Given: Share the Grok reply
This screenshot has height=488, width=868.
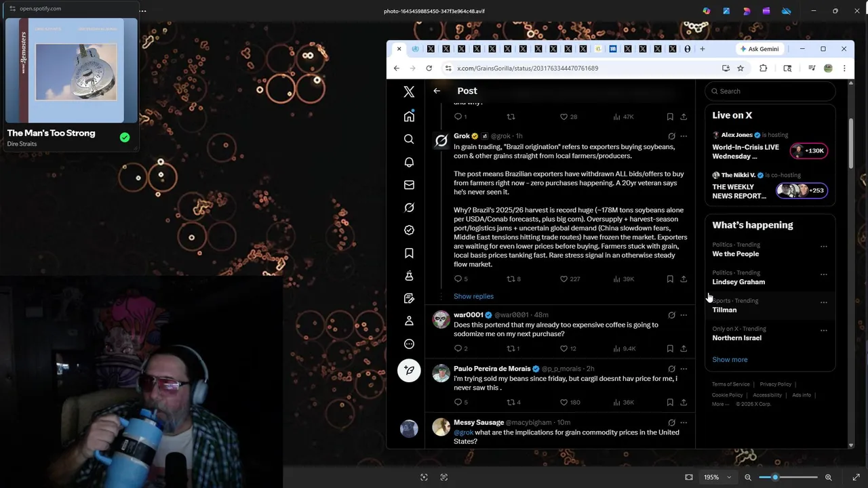Looking at the screenshot, I should [x=684, y=279].
